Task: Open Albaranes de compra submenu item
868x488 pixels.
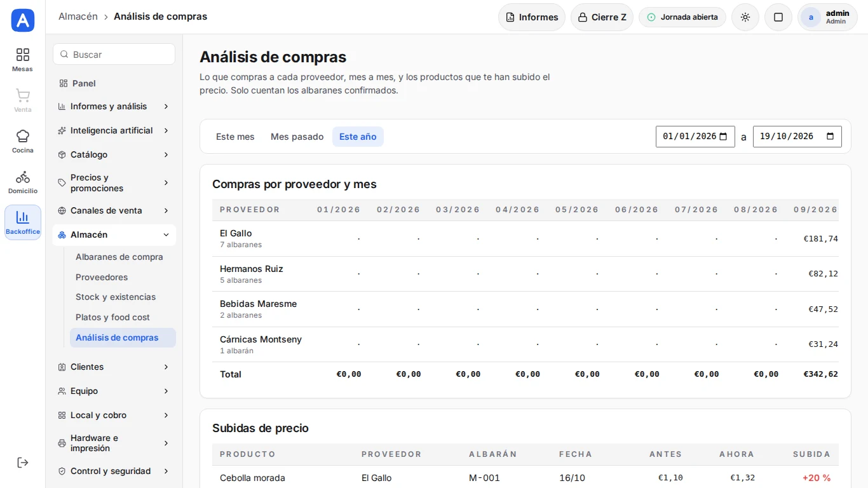Action: pyautogui.click(x=123, y=257)
